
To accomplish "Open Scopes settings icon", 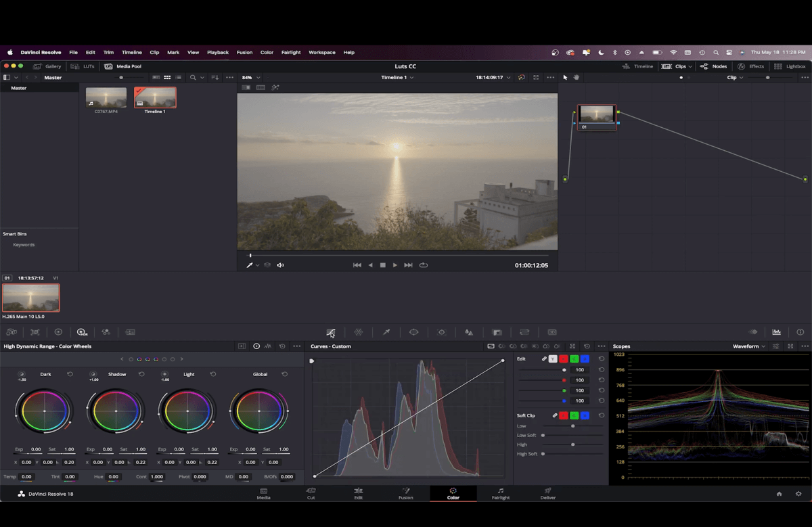I will click(776, 346).
